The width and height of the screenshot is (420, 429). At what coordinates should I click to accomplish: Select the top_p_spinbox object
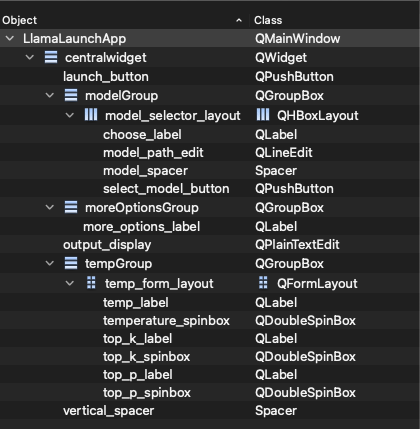pos(147,393)
